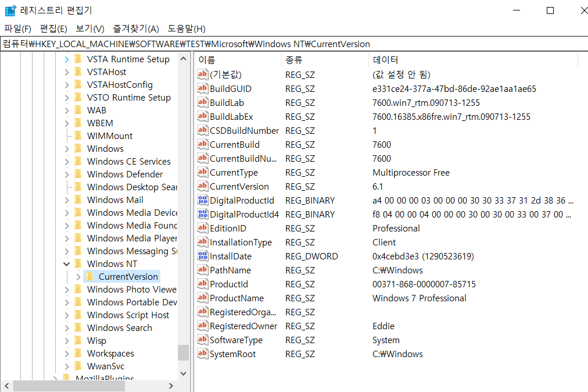Screen dimensions: 588x392
Task: Click the CurrentVersion folder icon
Action: [x=89, y=276]
